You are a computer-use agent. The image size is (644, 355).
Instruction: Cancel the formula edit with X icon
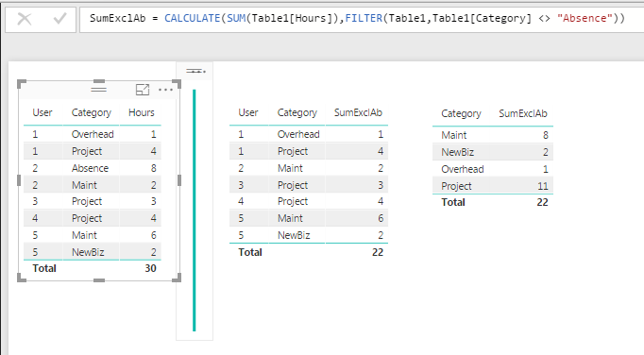[x=25, y=19]
